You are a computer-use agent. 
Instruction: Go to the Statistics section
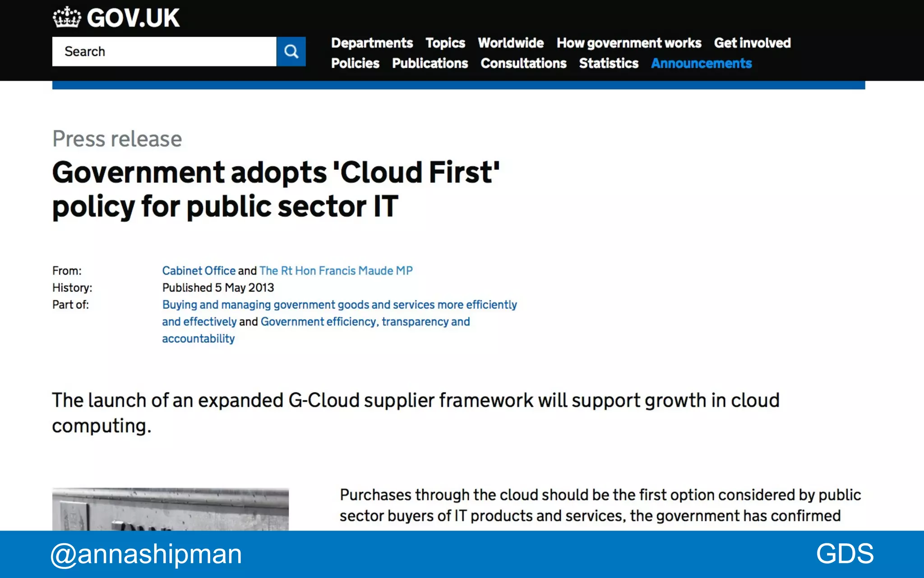[x=609, y=63]
